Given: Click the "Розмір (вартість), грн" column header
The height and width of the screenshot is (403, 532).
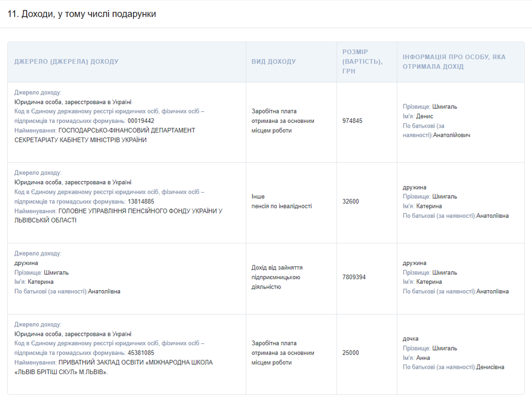Looking at the screenshot, I should pyautogui.click(x=362, y=61).
